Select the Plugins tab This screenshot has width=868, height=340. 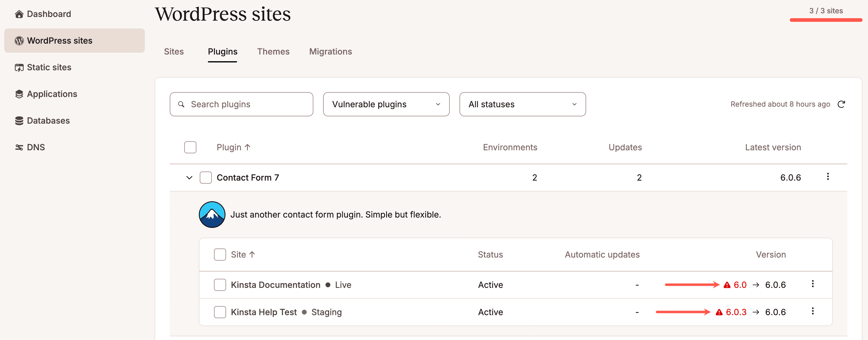(x=222, y=52)
